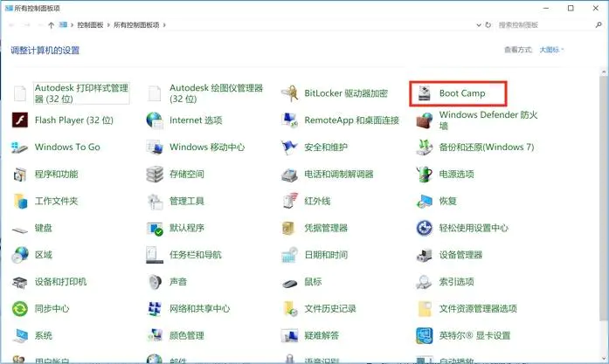Viewport: 609px width, 364px height.
Task: Click the search magnifier icon
Action: [599, 24]
